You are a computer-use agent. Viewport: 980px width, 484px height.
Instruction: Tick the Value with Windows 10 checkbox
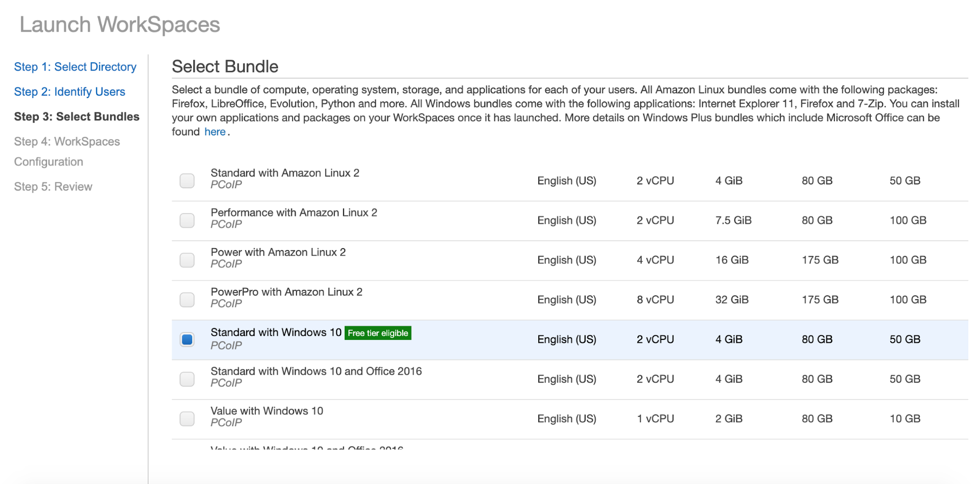click(x=187, y=419)
